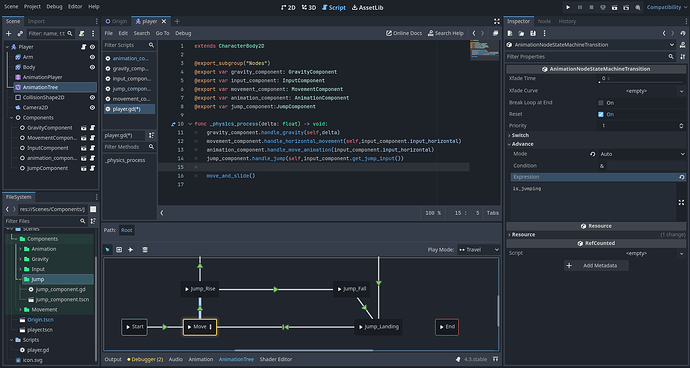Open GravityComponent scene in editor icon
The width and height of the screenshot is (690, 368).
click(x=83, y=128)
